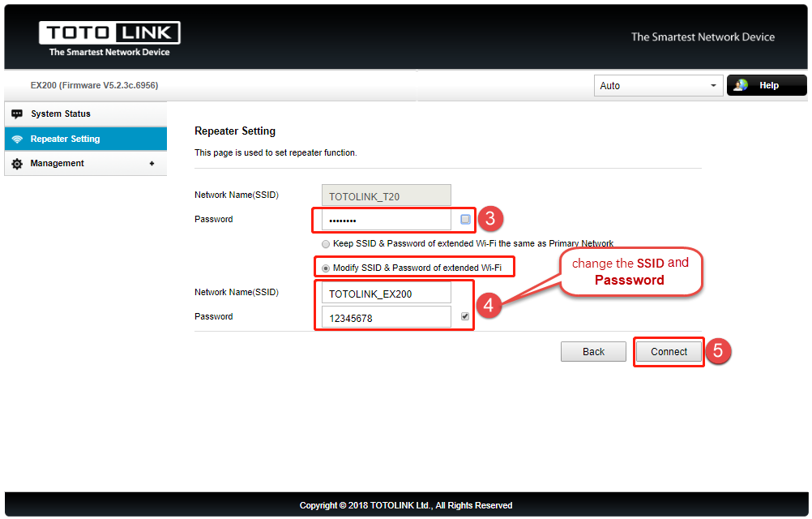Click the Back button
This screenshot has height=519, width=812.
pos(593,352)
